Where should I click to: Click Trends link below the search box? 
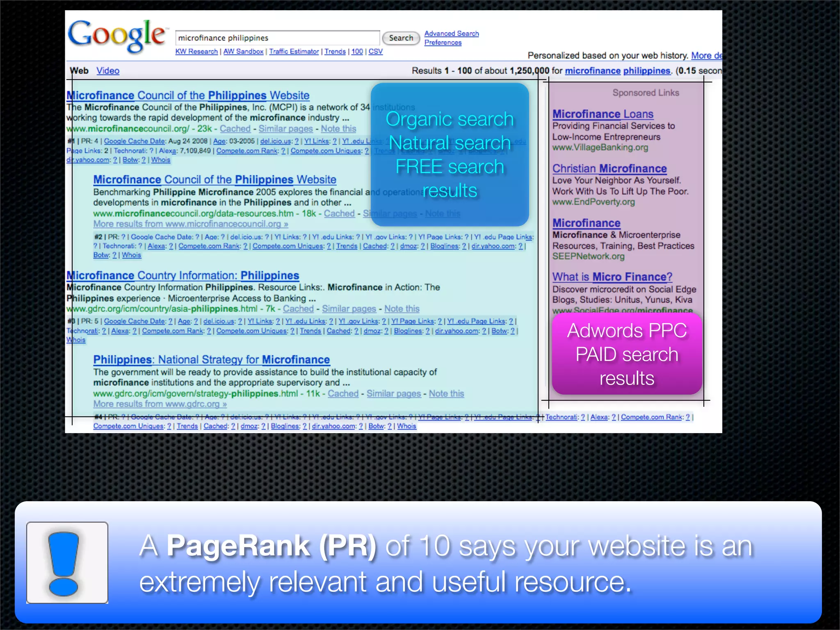(x=335, y=52)
